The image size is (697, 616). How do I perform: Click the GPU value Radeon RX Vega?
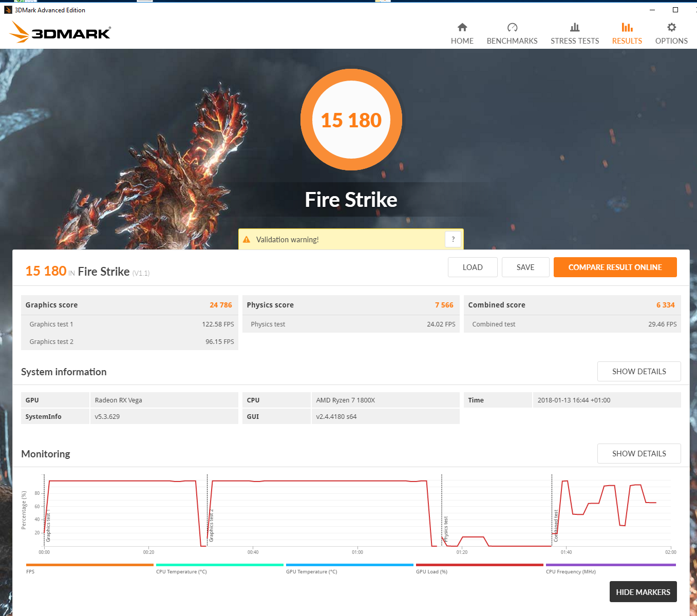119,400
